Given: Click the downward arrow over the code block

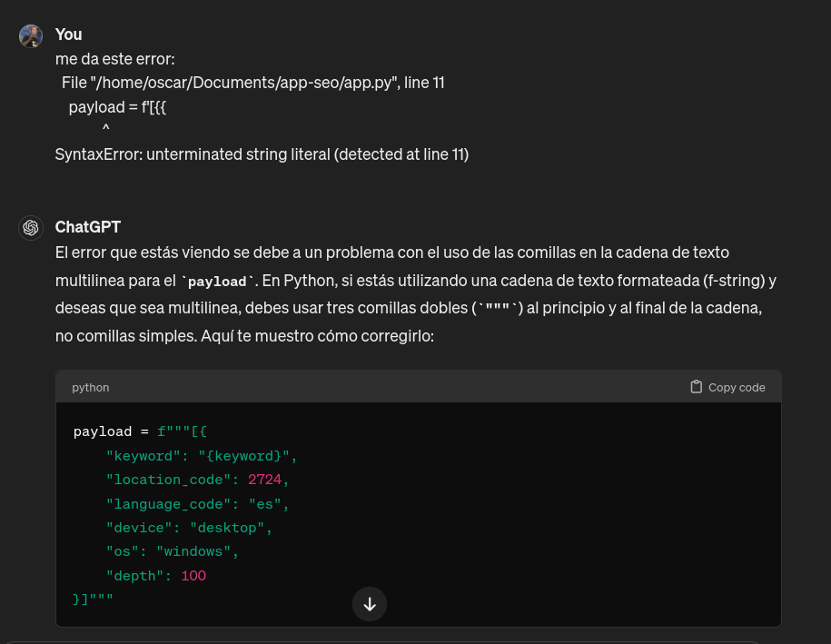Looking at the screenshot, I should click(x=369, y=603).
